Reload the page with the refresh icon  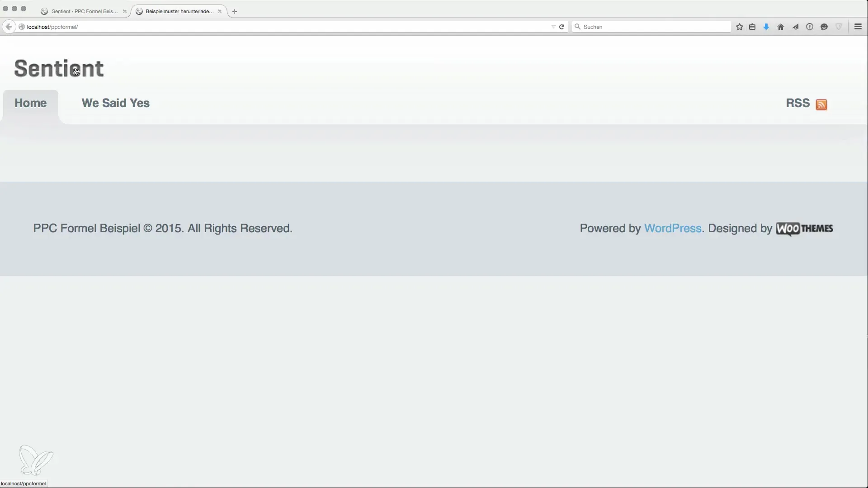point(561,27)
